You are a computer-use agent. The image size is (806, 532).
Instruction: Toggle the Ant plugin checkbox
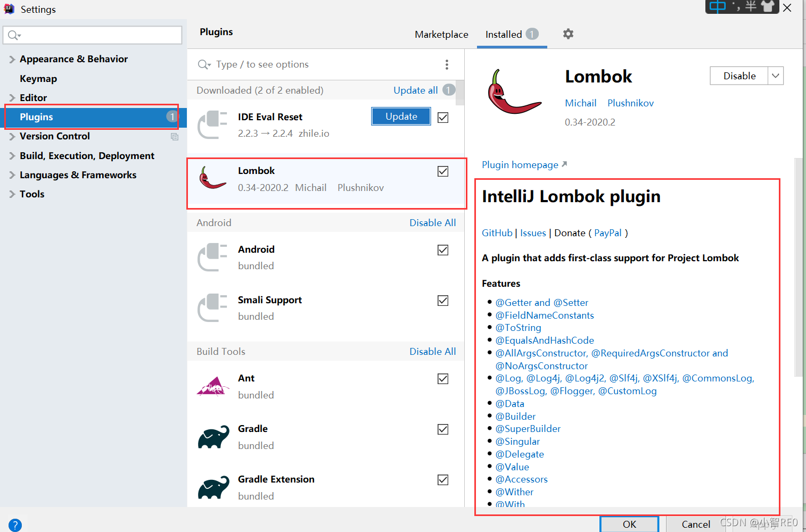click(443, 379)
